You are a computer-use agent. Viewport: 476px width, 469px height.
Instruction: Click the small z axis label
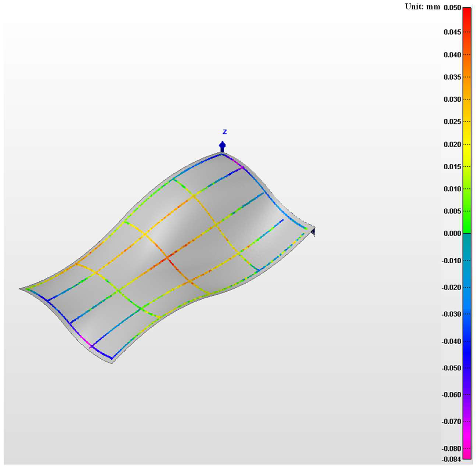225,132
